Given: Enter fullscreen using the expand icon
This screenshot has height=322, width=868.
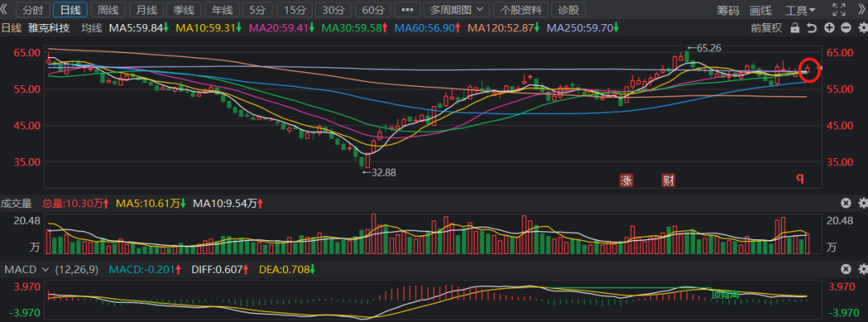Looking at the screenshot, I should coord(839,10).
